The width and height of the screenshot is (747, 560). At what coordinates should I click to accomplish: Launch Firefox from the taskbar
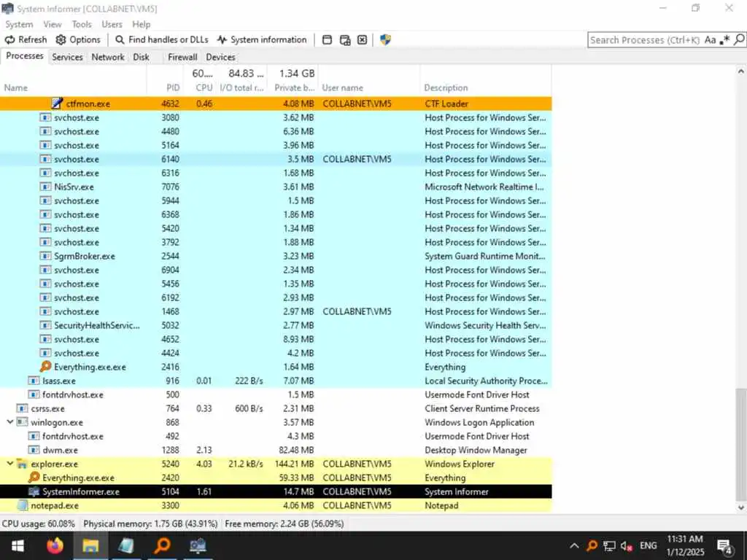(x=55, y=545)
